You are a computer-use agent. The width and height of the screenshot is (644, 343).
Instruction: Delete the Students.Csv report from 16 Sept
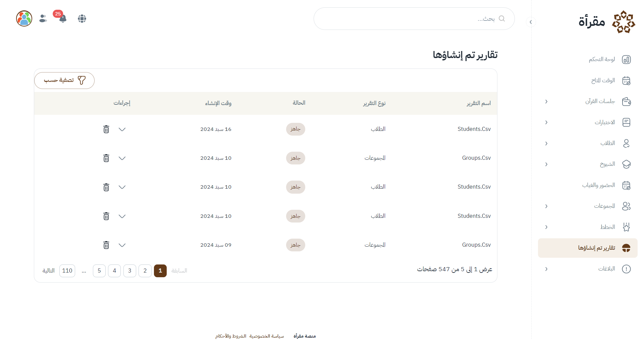(x=106, y=129)
